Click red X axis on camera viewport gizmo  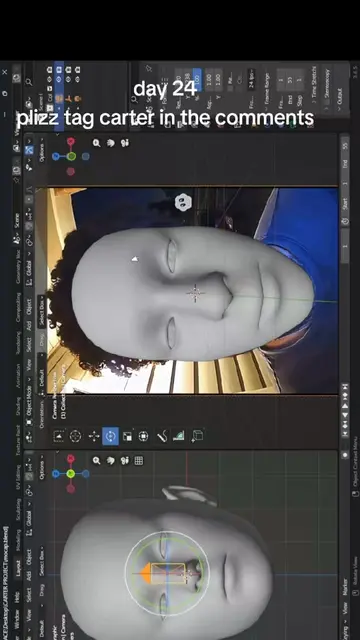pos(71,142)
